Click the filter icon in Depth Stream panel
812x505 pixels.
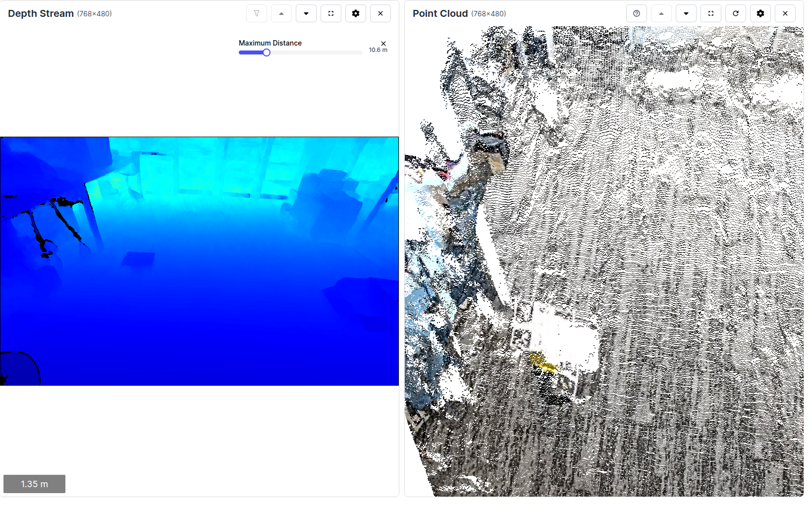257,13
